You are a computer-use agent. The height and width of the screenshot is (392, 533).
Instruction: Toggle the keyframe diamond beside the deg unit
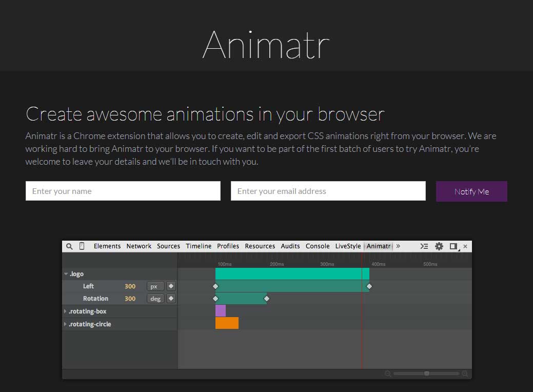171,298
